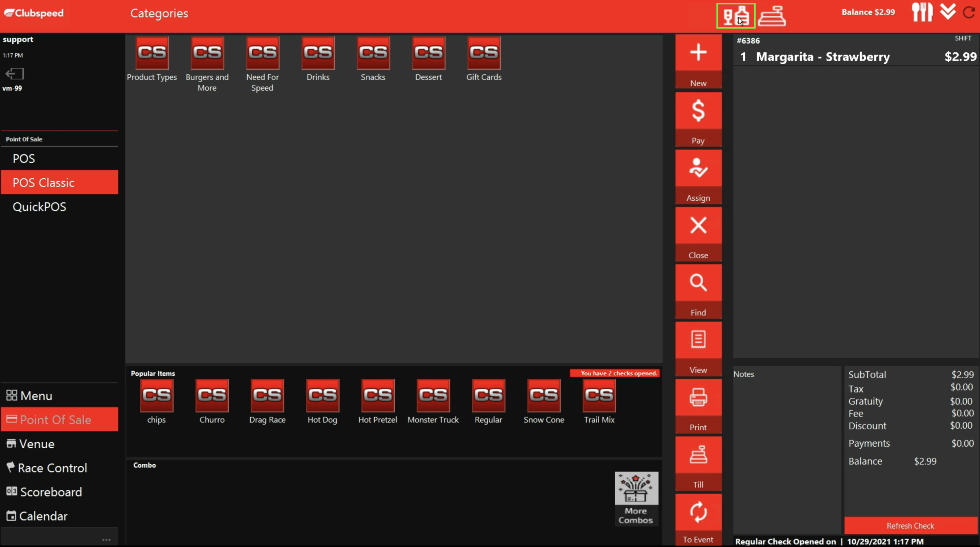Viewport: 980px width, 547px height.
Task: Click the logout arrow icon under support
Action: click(x=15, y=74)
